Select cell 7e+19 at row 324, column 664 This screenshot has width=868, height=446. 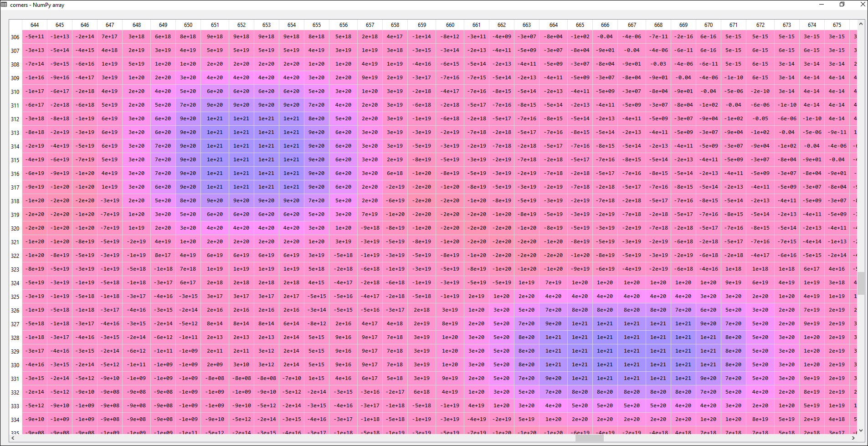pos(554,282)
